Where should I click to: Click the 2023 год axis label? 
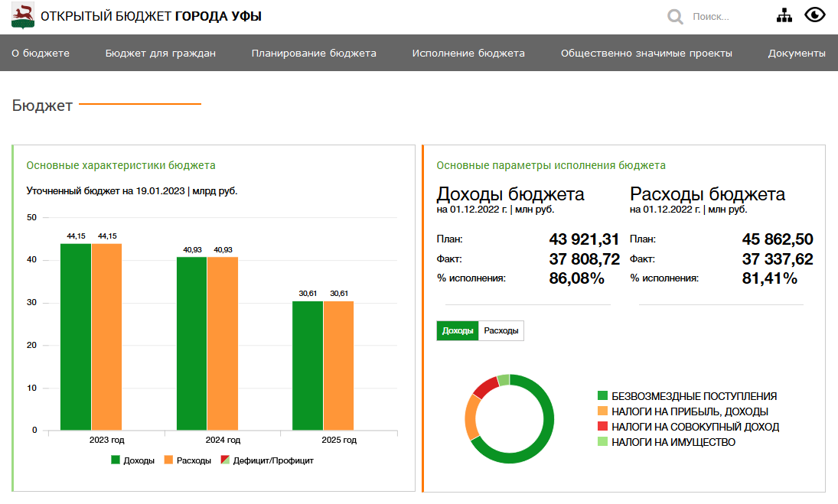click(106, 440)
